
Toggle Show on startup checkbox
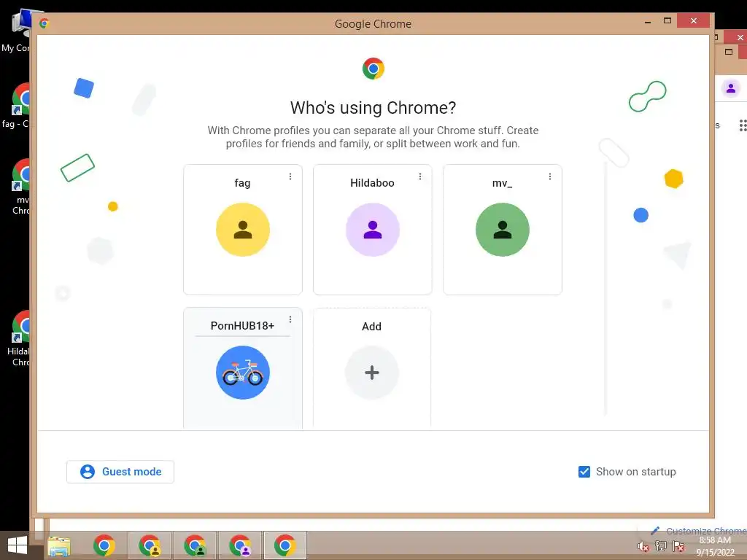(x=584, y=472)
